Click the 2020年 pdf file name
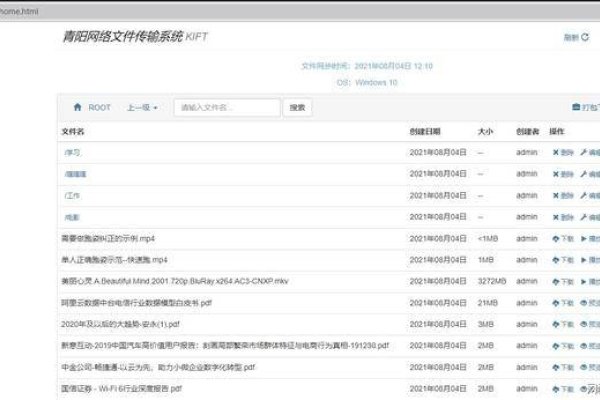 120,324
